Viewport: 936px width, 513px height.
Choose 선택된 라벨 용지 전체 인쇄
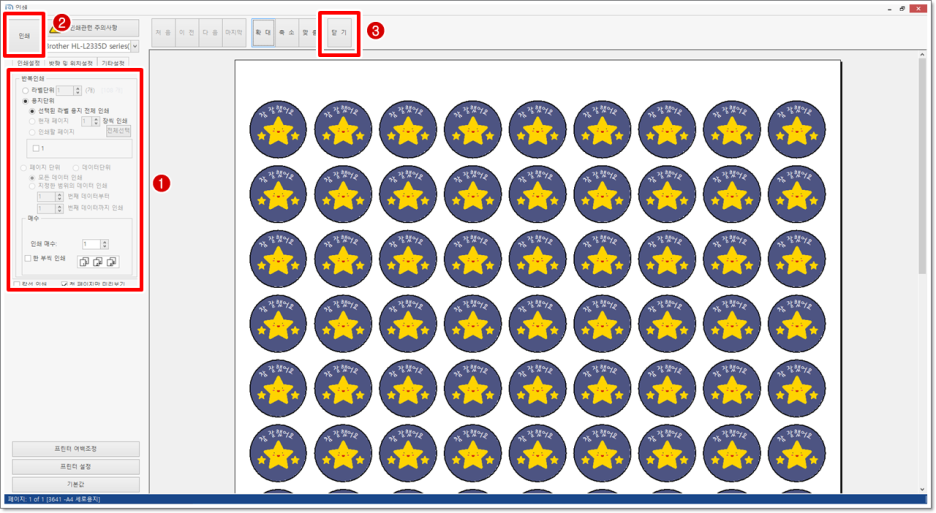tap(32, 111)
